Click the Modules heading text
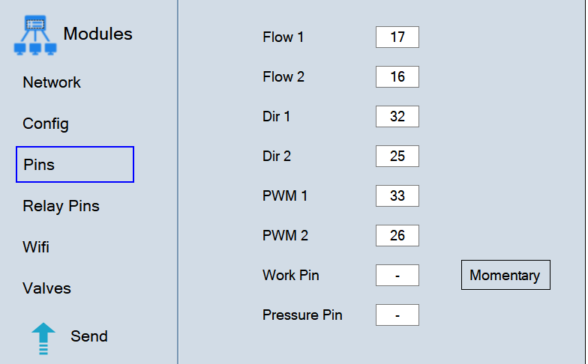This screenshot has height=364, width=588. click(97, 34)
